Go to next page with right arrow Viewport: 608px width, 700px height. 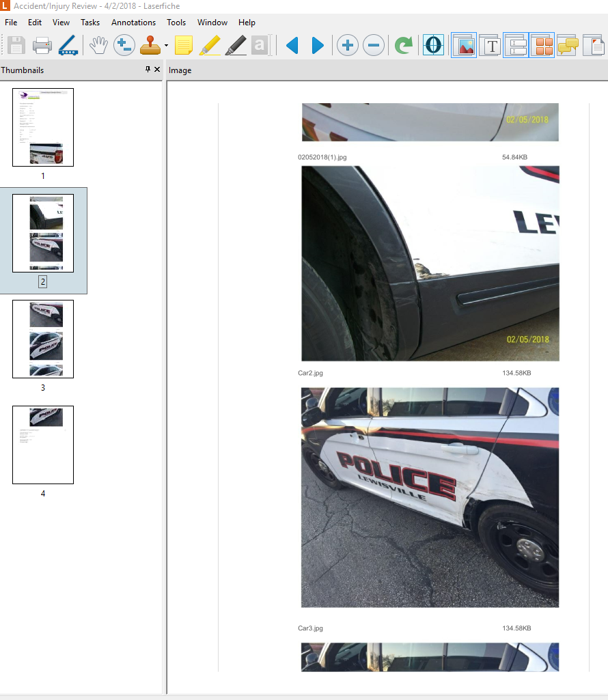tap(318, 45)
